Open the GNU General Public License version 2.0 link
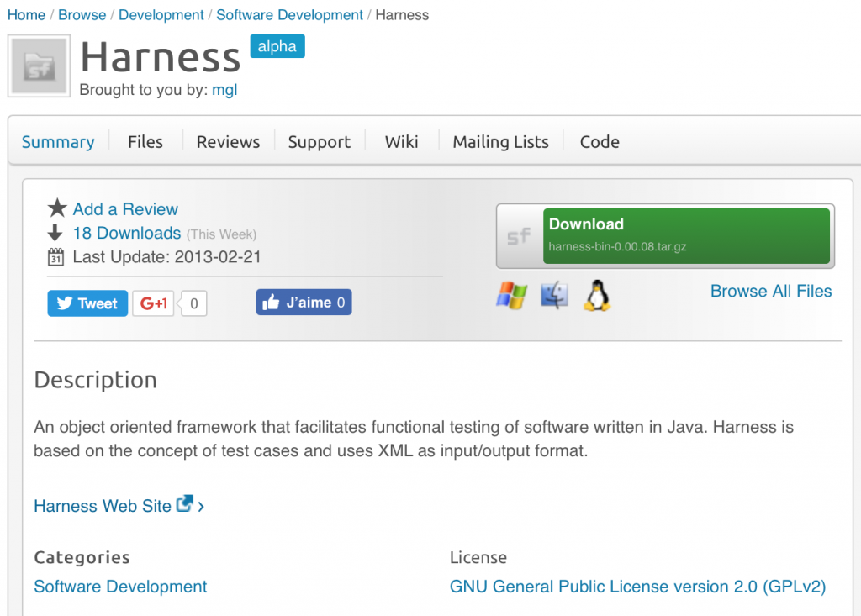Viewport: 861px width, 616px height. click(x=638, y=587)
